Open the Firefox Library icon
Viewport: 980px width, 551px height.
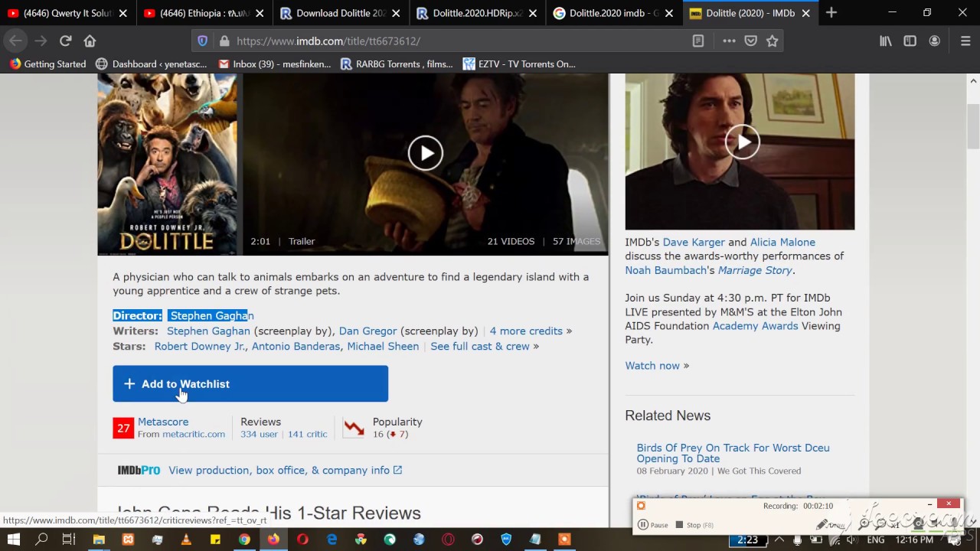point(886,41)
